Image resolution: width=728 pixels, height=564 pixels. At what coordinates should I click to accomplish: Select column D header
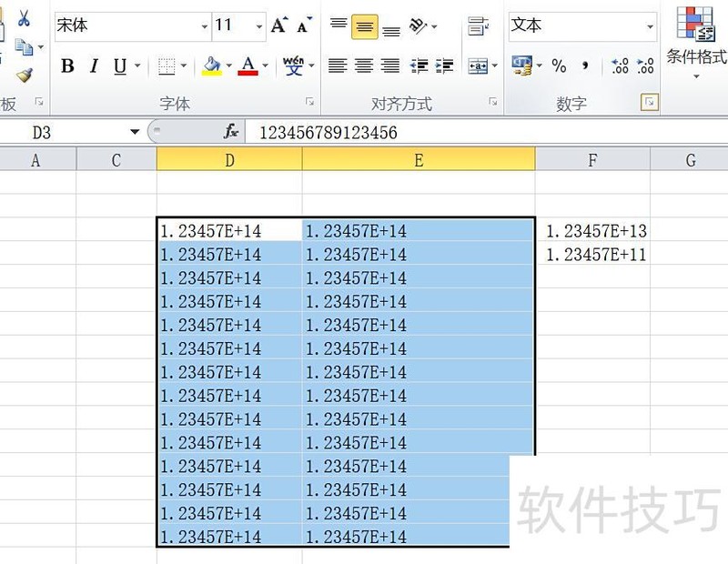229,160
